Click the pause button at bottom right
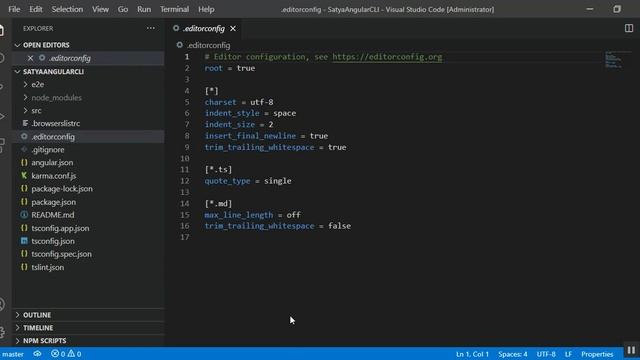Screen dimensions: 640x360 click(x=631, y=350)
